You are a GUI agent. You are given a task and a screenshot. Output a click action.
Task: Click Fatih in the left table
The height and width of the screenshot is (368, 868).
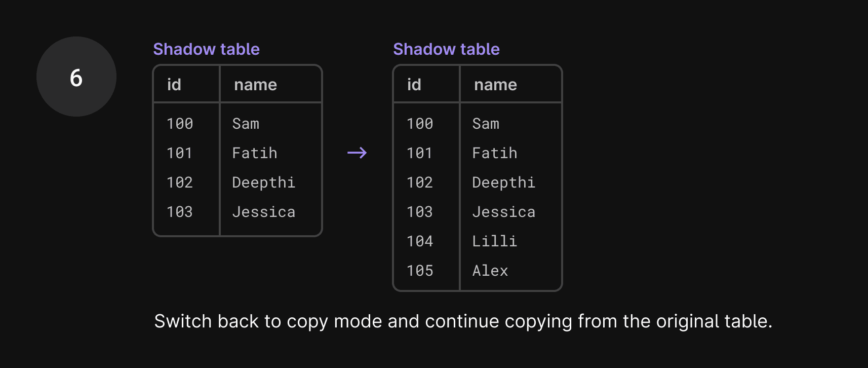(x=255, y=153)
